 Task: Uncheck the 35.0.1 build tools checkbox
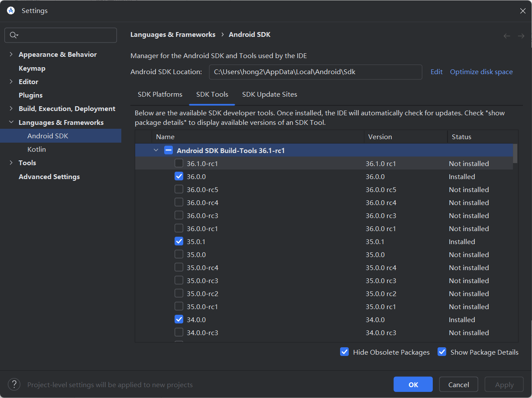[x=179, y=241]
